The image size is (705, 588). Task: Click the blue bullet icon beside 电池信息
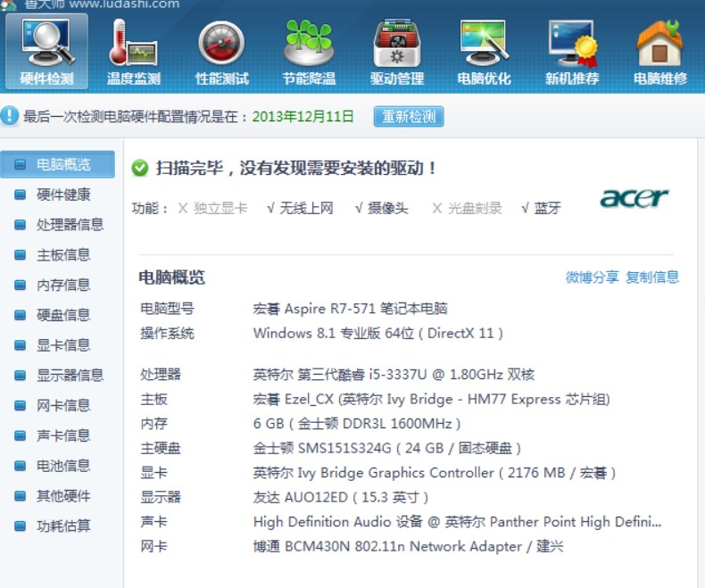tap(21, 466)
